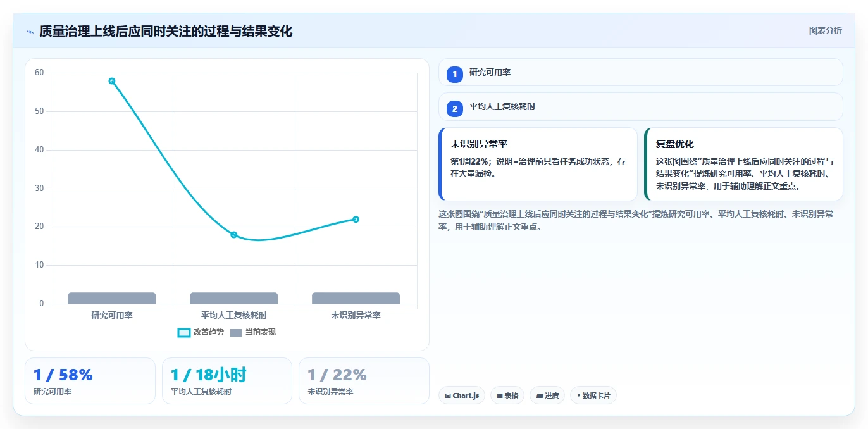Open list item 平均人工复核耗时
Viewport: 868px width, 429px height.
pos(640,106)
